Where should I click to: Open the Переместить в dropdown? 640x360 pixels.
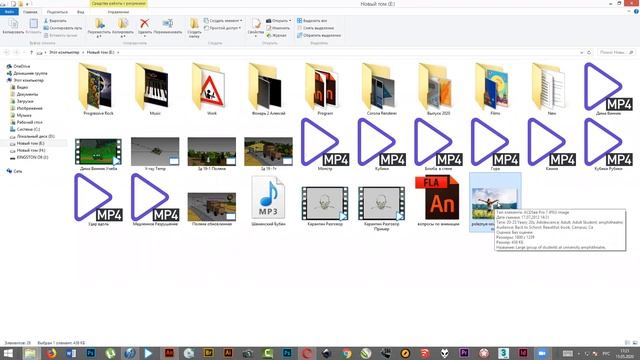99,33
